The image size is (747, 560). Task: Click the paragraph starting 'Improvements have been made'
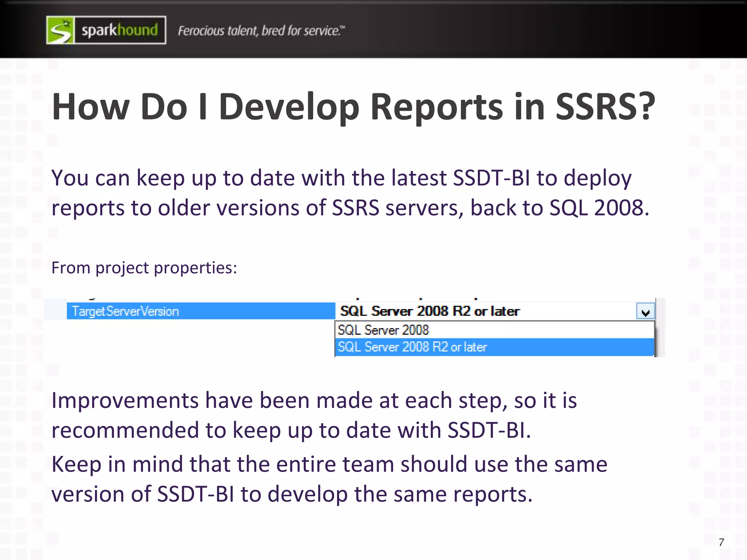coord(314,415)
